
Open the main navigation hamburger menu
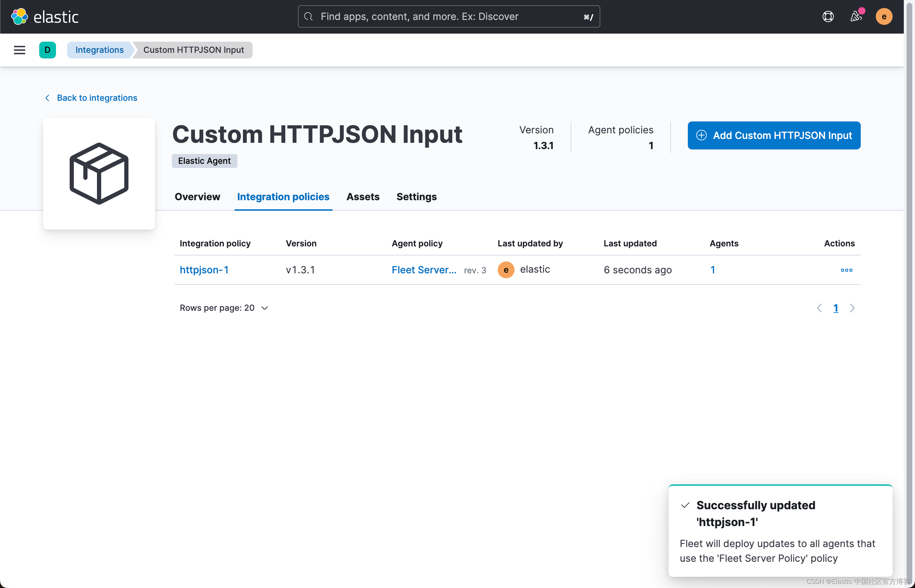coord(19,50)
